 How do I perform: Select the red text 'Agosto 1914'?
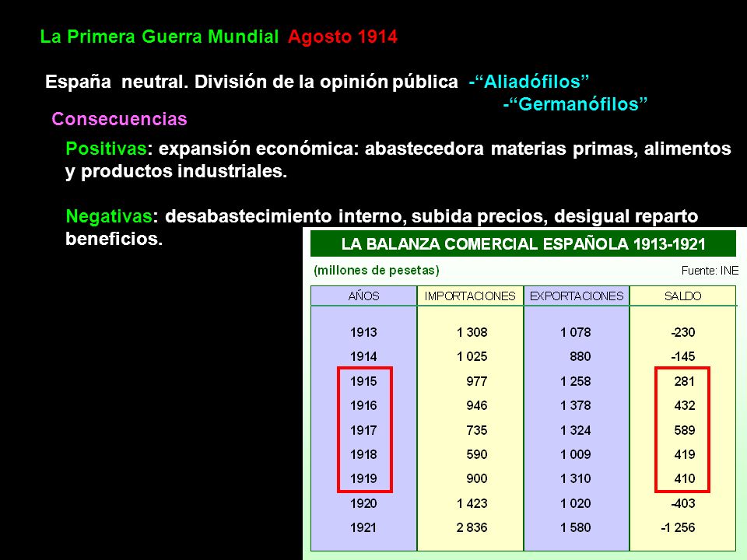tap(342, 37)
